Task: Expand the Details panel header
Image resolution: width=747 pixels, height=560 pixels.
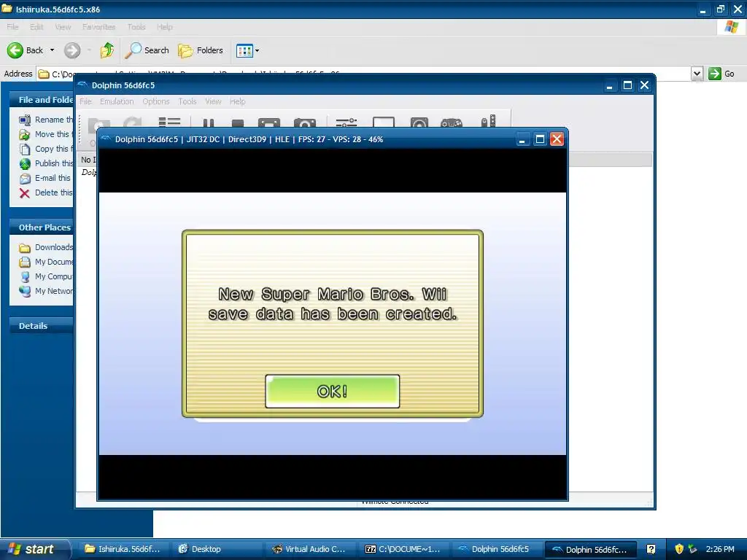Action: (42, 326)
